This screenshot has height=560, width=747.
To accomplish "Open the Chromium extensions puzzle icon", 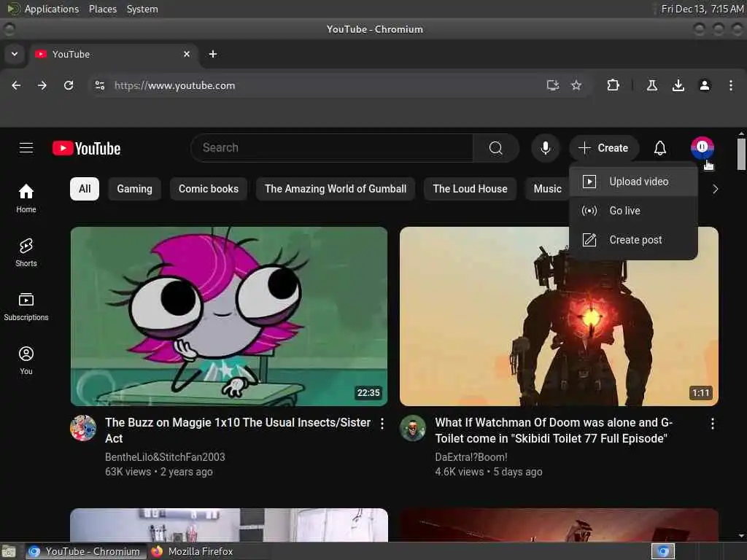I will 613,85.
